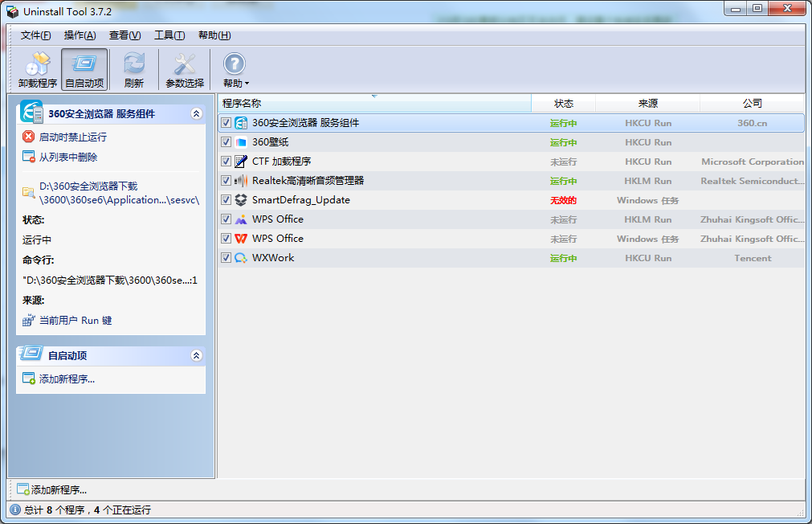Viewport: 812px width, 524px height.
Task: Click the 360 browser icon in the sidebar header
Action: pyautogui.click(x=31, y=112)
